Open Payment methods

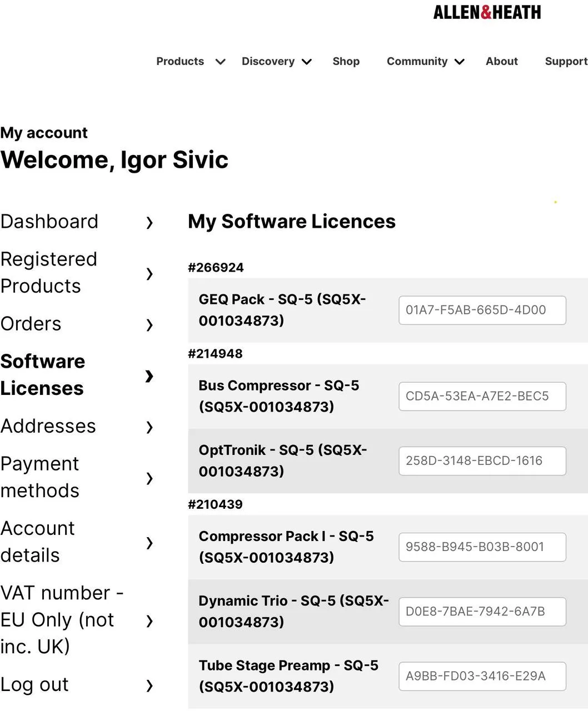tap(40, 477)
